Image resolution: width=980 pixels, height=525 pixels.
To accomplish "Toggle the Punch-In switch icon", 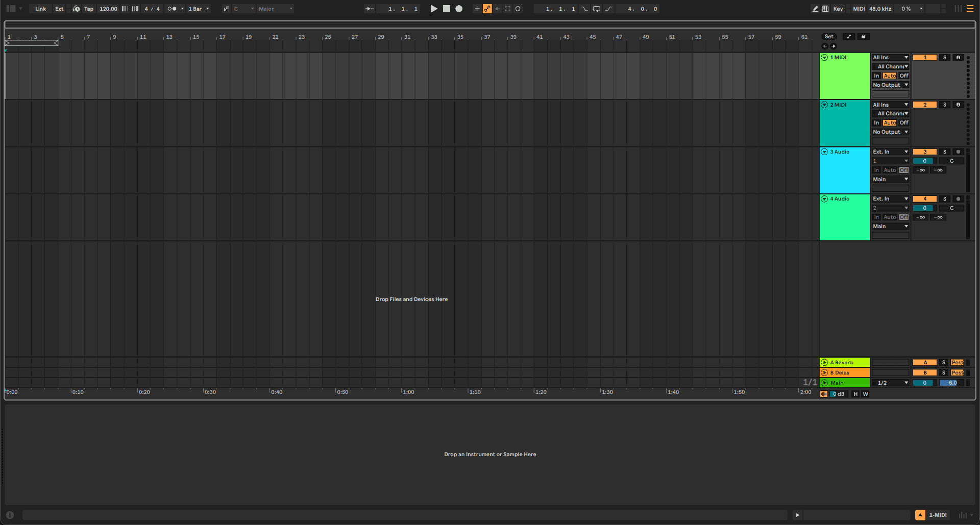I will (x=584, y=9).
